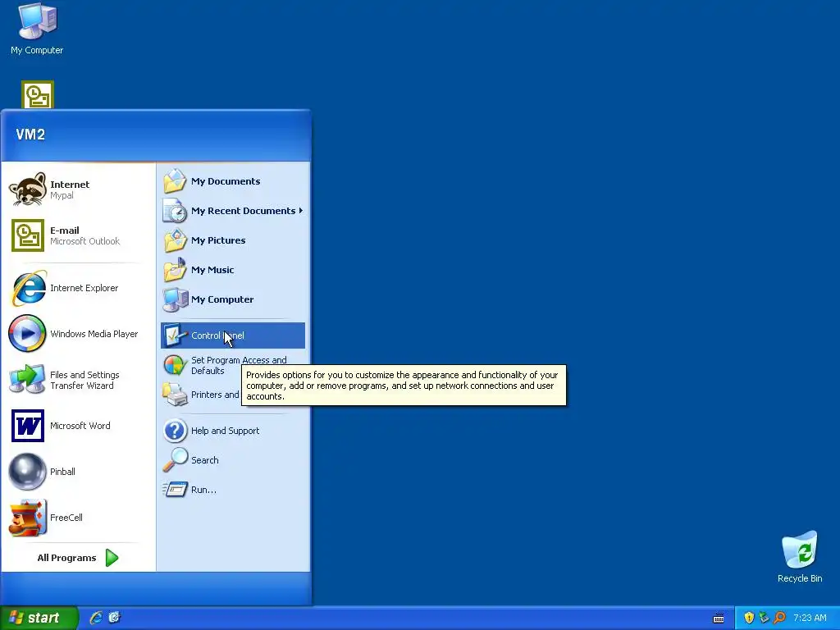
Task: Open the FreeCell game
Action: [78, 518]
